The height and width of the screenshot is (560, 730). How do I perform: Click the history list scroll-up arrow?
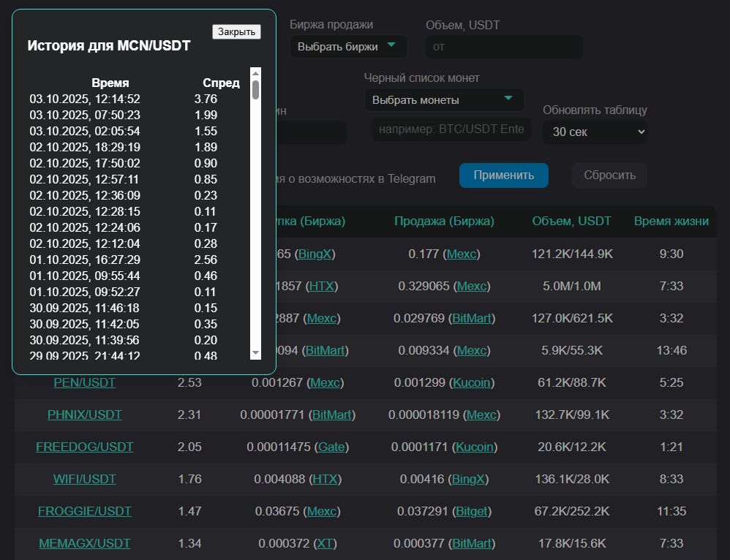(x=255, y=72)
